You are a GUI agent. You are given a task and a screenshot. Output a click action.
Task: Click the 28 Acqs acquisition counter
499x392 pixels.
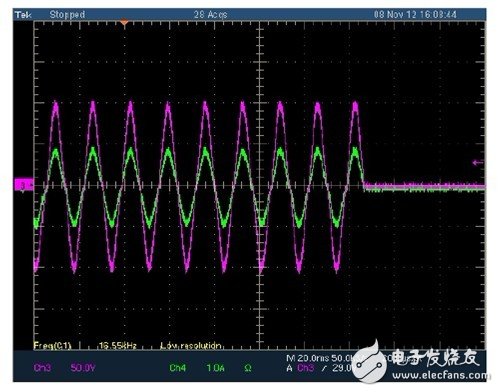click(x=210, y=15)
